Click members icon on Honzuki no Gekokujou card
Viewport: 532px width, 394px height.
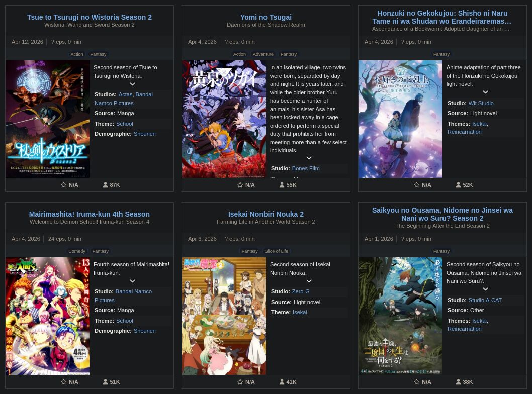point(459,185)
